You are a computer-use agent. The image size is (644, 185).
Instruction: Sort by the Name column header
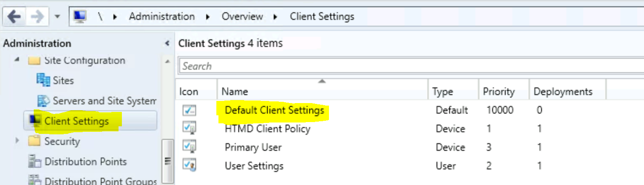point(323,91)
